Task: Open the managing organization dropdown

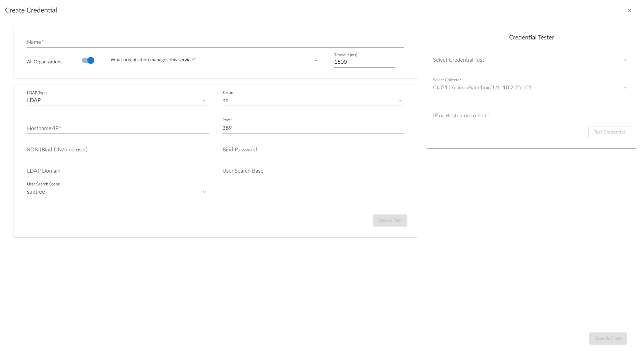Action: [214, 60]
